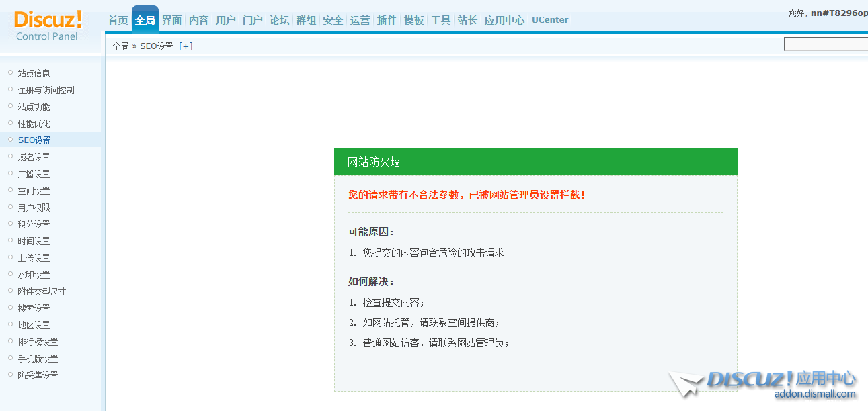Image resolution: width=868 pixels, height=411 pixels.
Task: Open 站点信息 in the sidebar
Action: pos(34,73)
